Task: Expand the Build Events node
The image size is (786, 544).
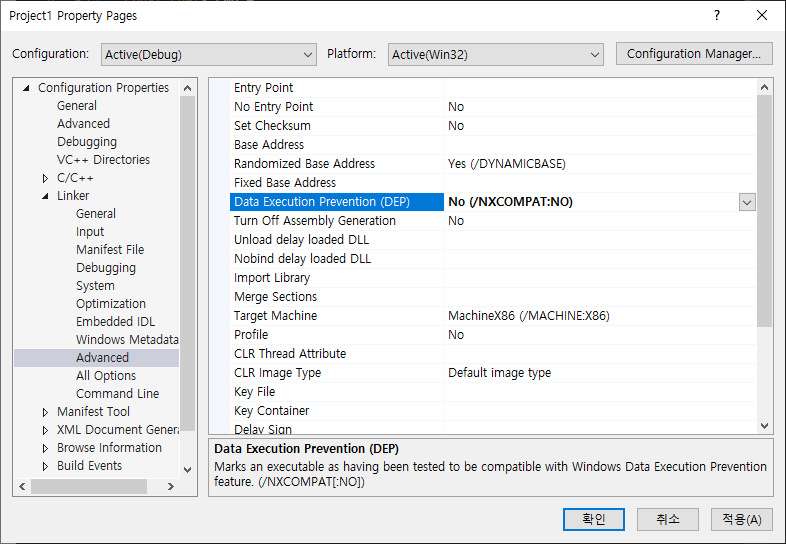Action: [45, 466]
